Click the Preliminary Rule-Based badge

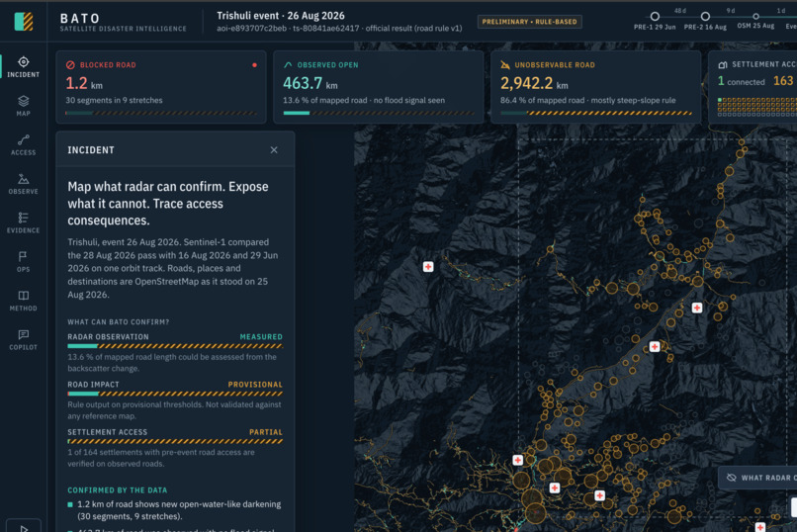point(530,22)
